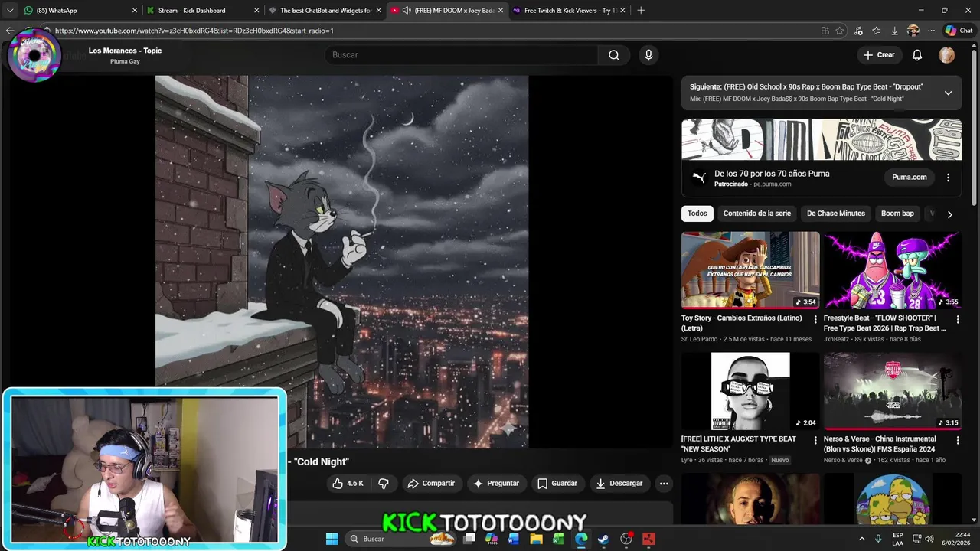980x551 pixels.
Task: Open the notifications bell
Action: point(917,55)
